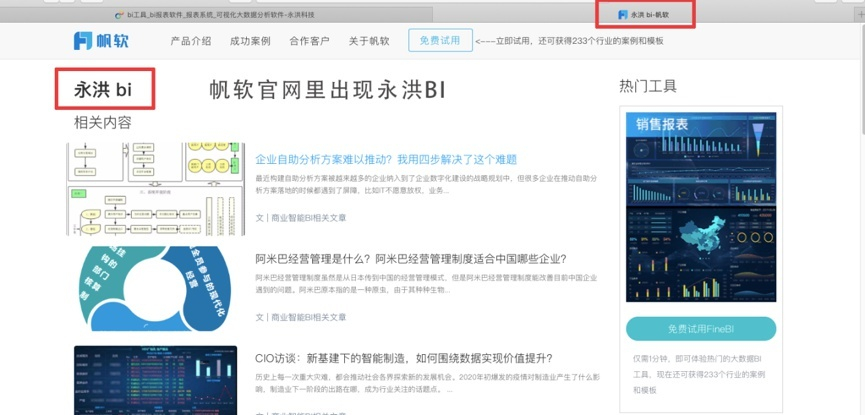Screen dimensions: 865x415
Task: Open the 关于帆软 menu item
Action: coord(369,41)
